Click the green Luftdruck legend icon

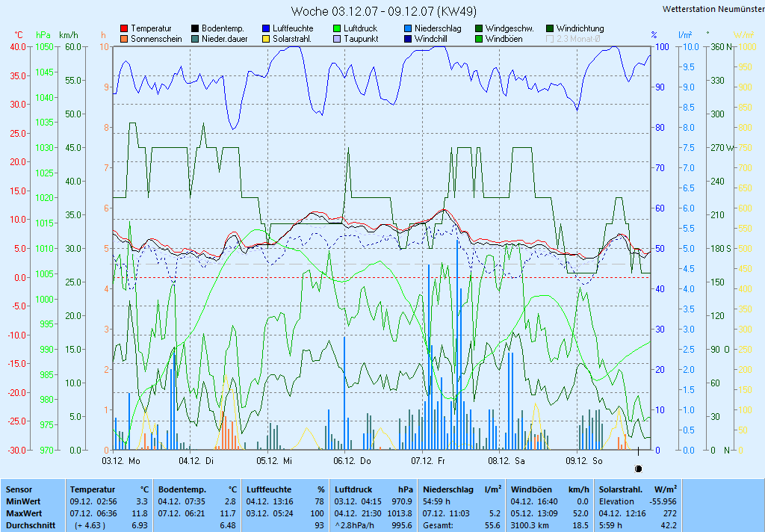tap(337, 28)
